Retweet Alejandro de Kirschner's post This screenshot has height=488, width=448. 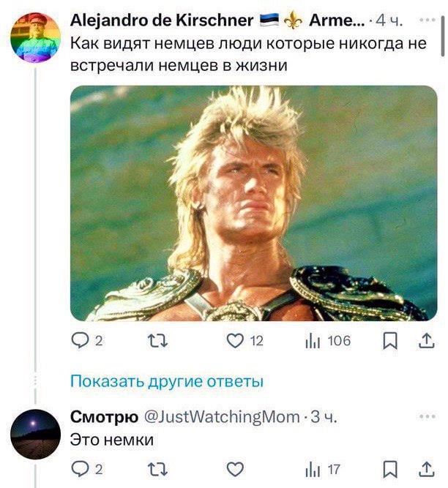click(x=157, y=341)
